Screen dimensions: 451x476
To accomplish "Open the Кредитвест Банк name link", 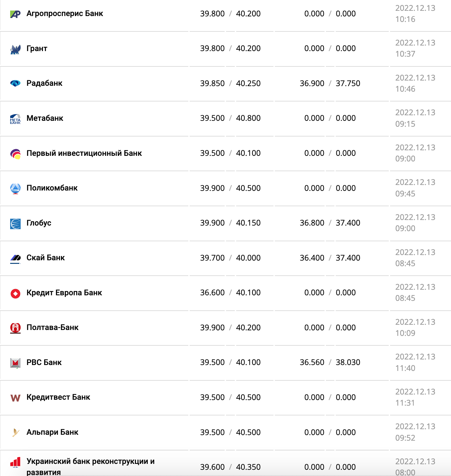I will [x=58, y=397].
